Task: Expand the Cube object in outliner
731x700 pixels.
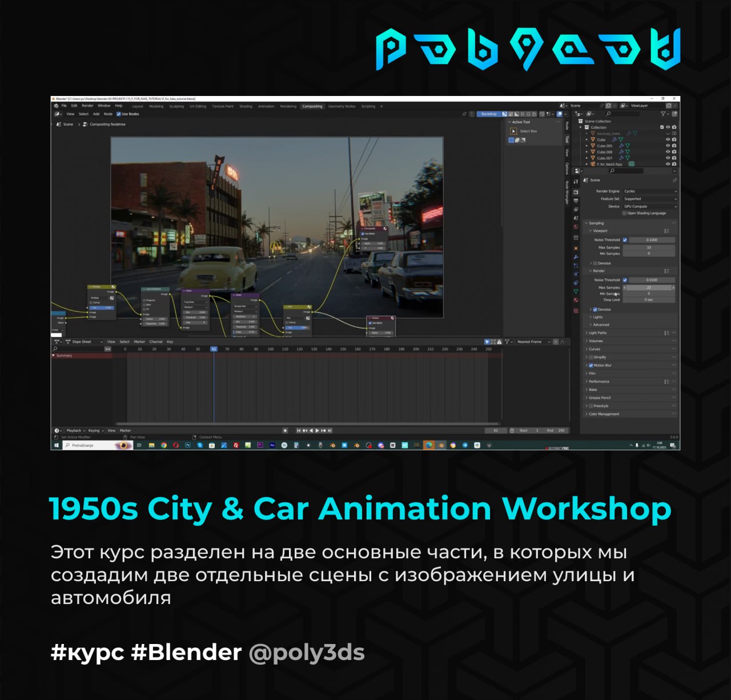Action: click(587, 139)
